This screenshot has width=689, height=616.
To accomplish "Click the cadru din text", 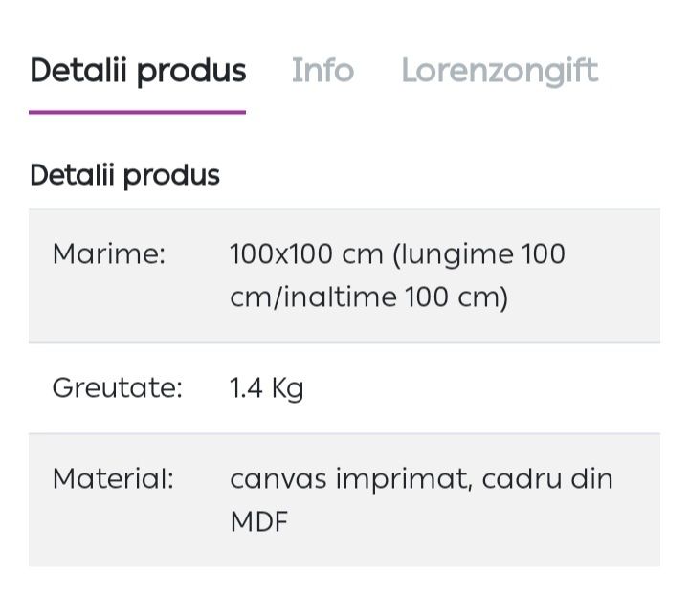I will pos(547,479).
